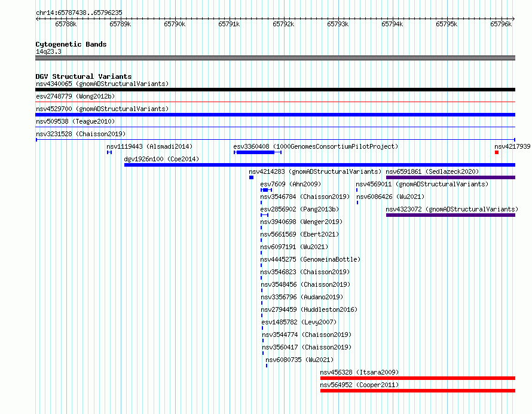Select the esv7609 blue glyph

click(x=267, y=190)
